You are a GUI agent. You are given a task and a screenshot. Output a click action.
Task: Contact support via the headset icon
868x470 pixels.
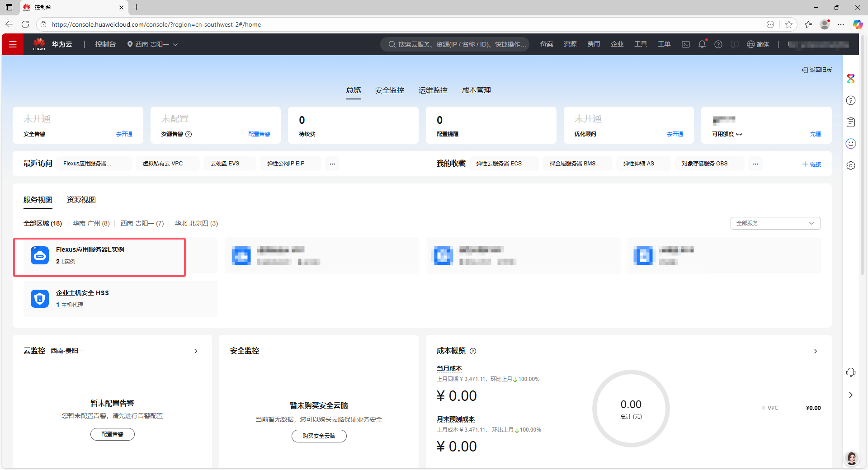(x=851, y=372)
